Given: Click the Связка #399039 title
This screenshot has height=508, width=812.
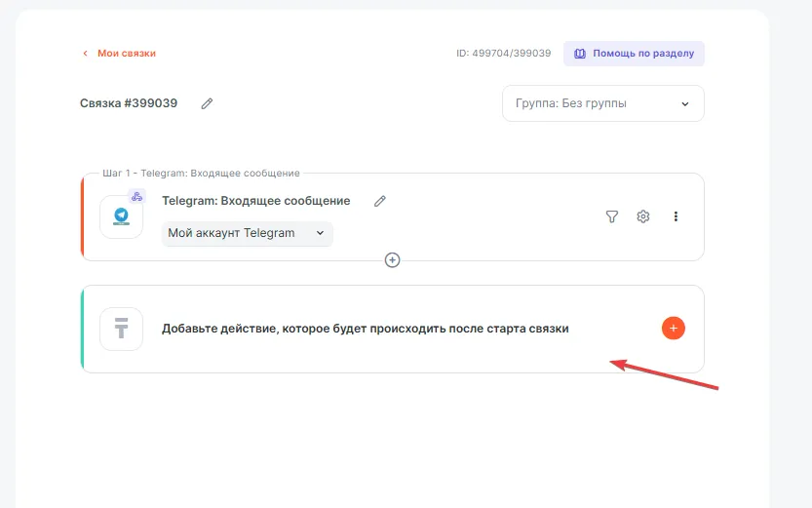Looking at the screenshot, I should tap(129, 103).
